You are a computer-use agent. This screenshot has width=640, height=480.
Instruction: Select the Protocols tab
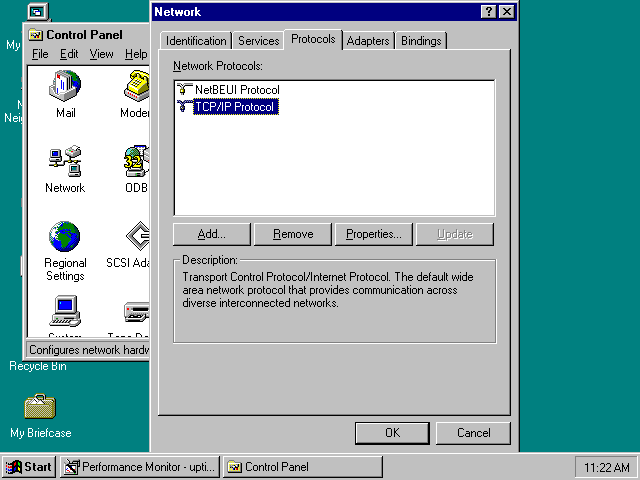coord(313,39)
